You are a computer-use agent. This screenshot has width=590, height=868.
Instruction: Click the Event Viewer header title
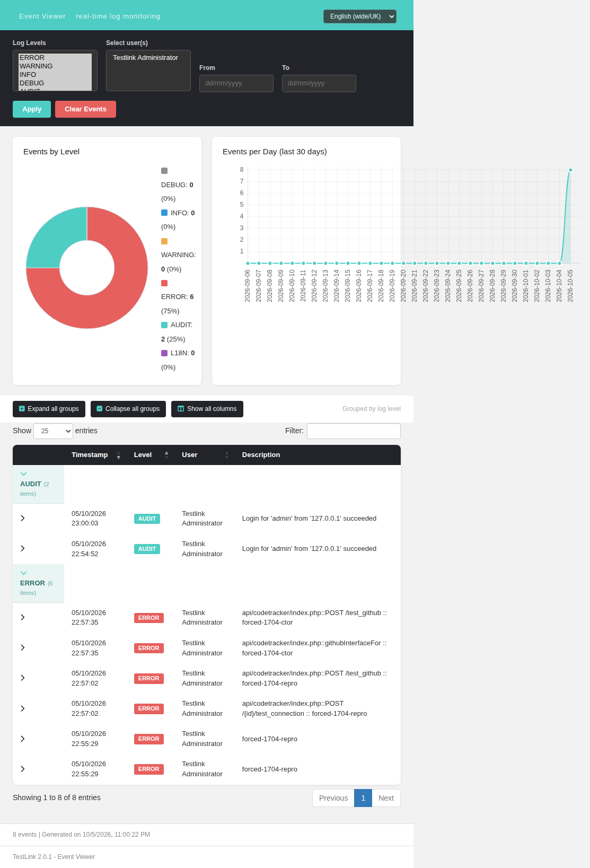[x=42, y=16]
